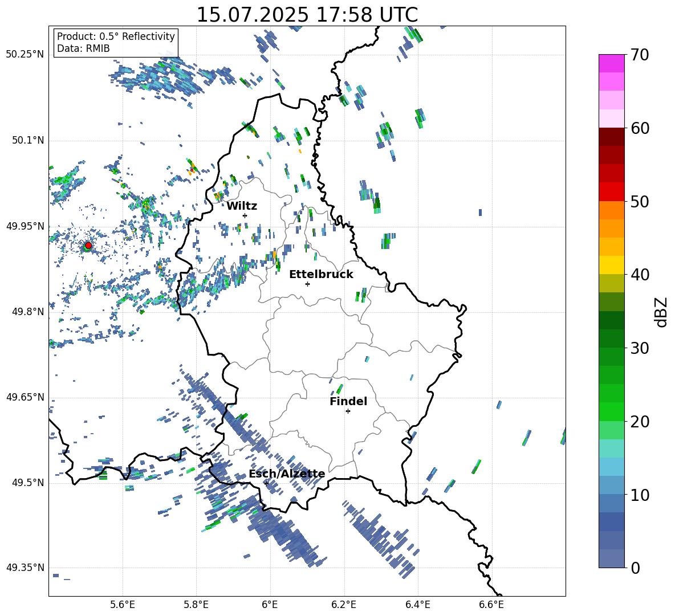675x616 pixels.
Task: Click the 49.35°N latitude label
Action: (25, 568)
